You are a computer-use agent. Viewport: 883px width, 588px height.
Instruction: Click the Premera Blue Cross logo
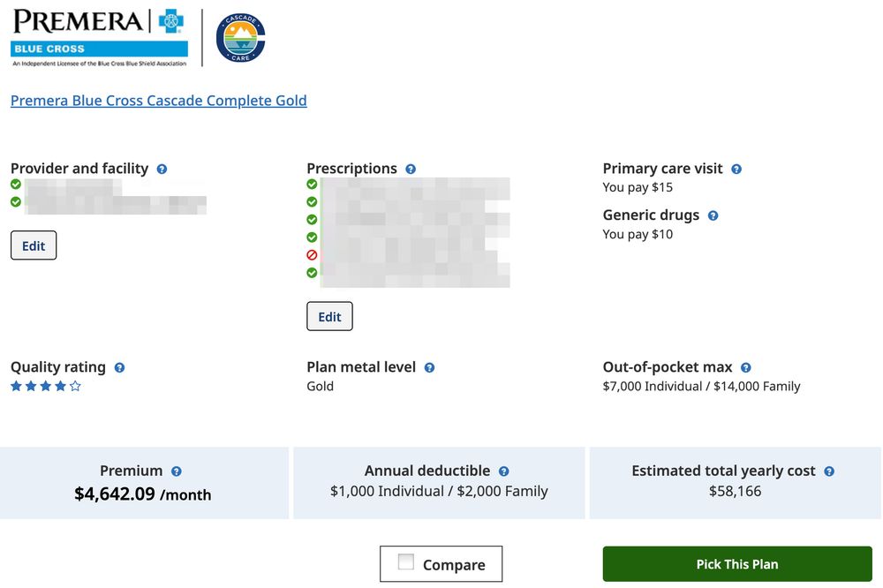click(98, 35)
